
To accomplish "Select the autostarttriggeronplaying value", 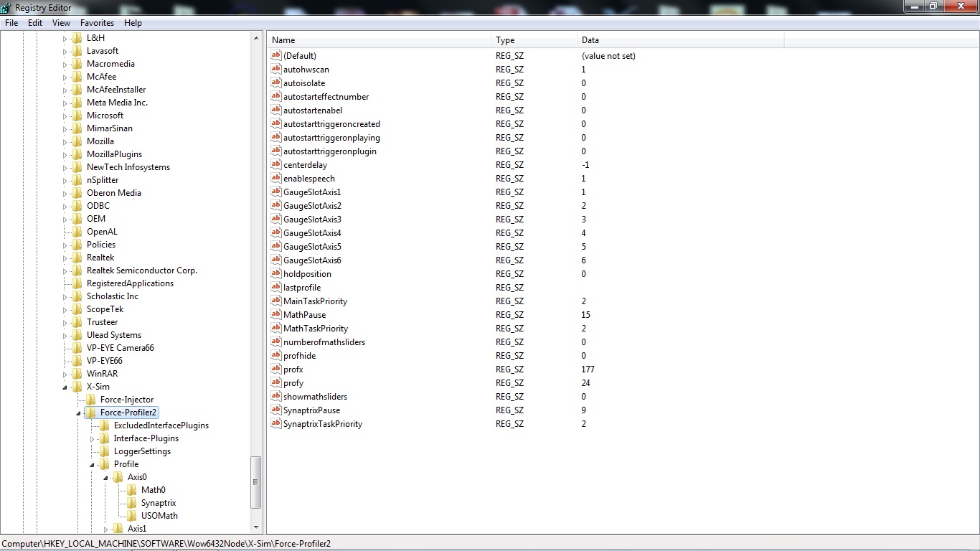I will tap(331, 138).
